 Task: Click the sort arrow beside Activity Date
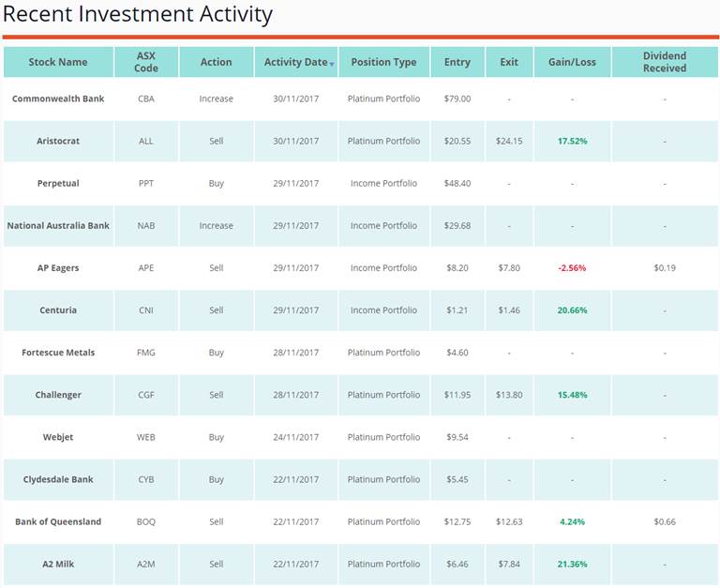[332, 65]
